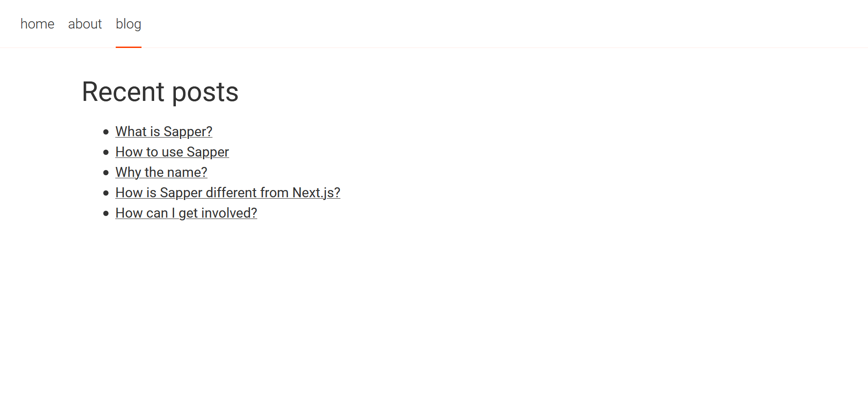Go to the about page

(x=85, y=24)
